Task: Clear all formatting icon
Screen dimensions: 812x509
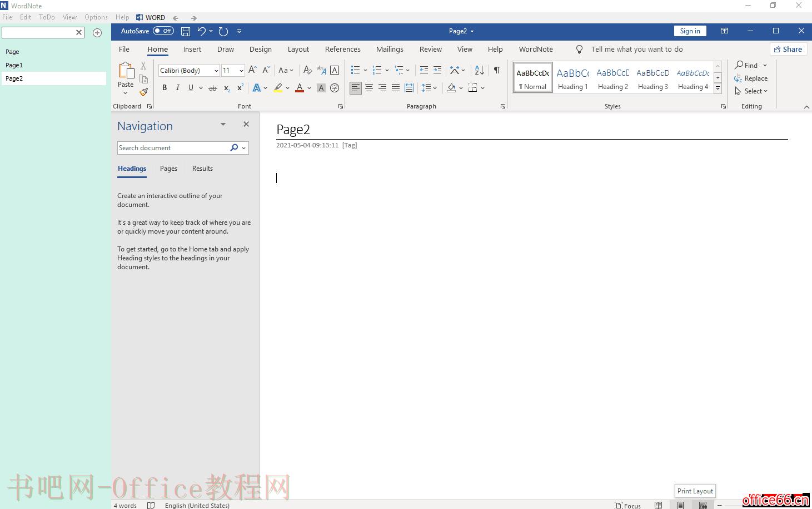Action: tap(307, 70)
